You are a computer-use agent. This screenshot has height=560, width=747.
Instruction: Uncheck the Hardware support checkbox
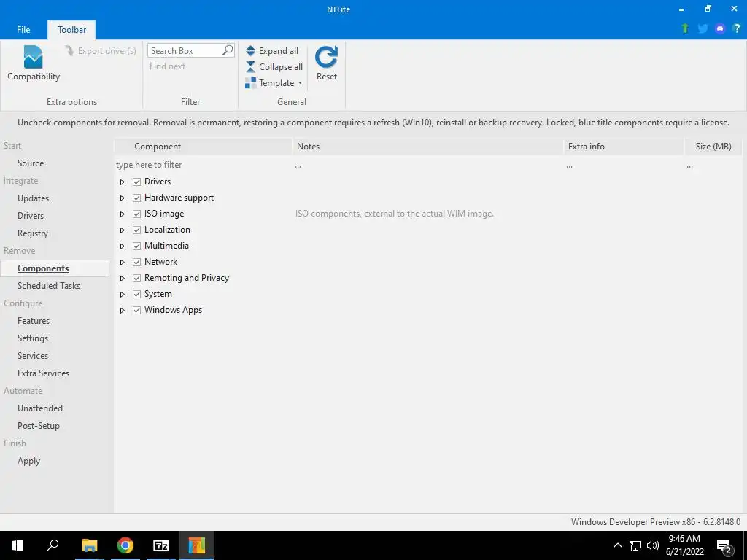tap(136, 198)
